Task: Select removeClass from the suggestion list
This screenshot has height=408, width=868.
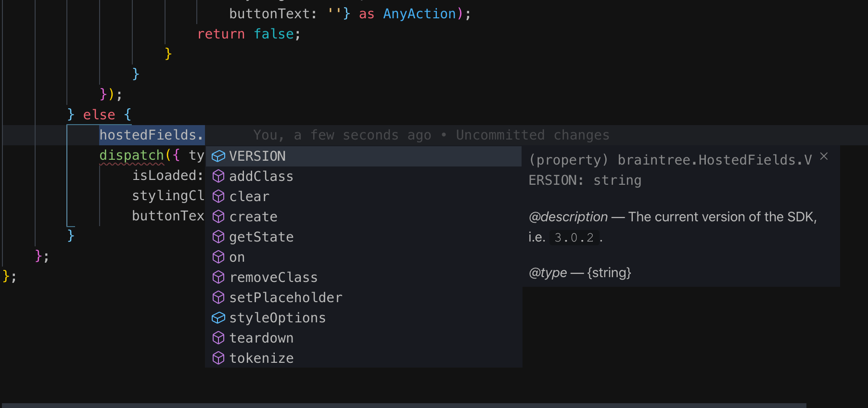Action: [273, 277]
